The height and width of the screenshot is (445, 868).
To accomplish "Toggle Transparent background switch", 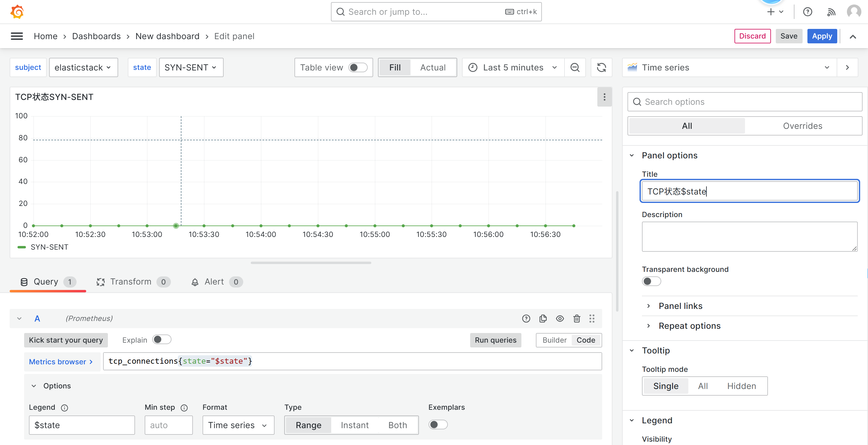I will pos(651,281).
